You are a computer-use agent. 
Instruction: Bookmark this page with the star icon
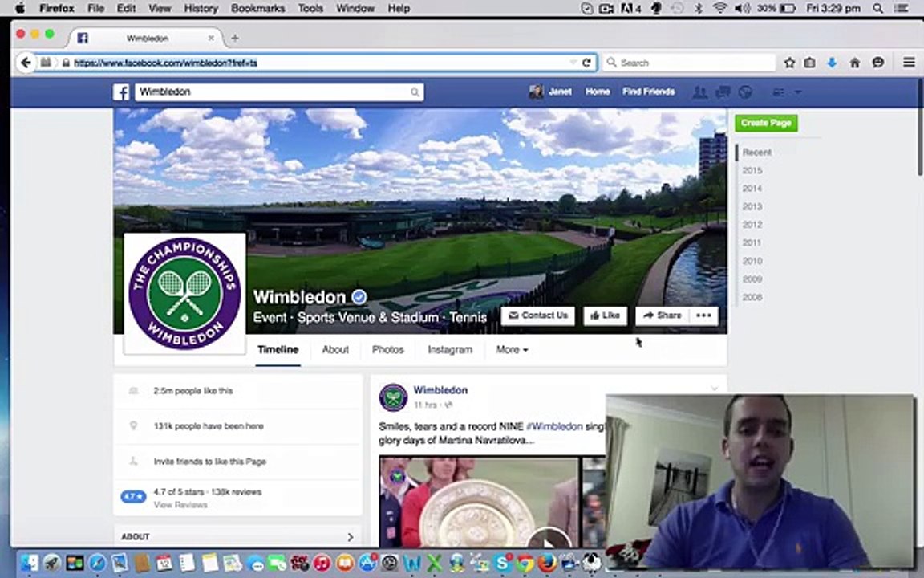(789, 63)
